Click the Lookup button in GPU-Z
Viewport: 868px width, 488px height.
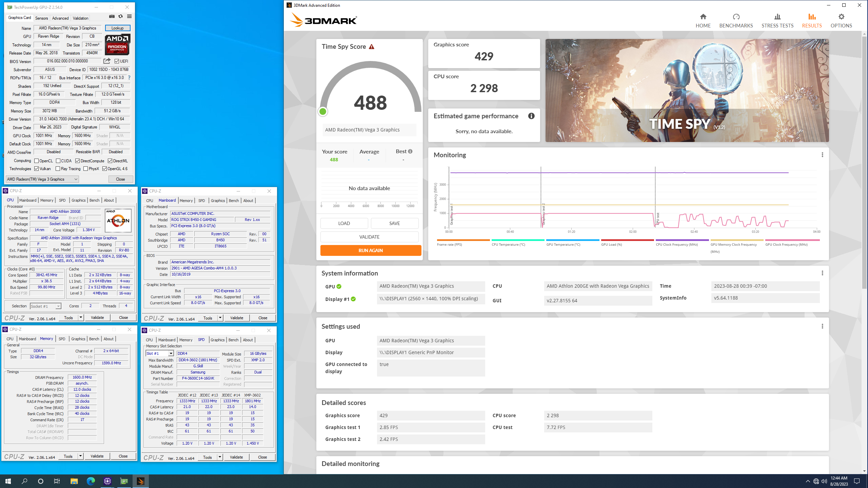pyautogui.click(x=117, y=28)
